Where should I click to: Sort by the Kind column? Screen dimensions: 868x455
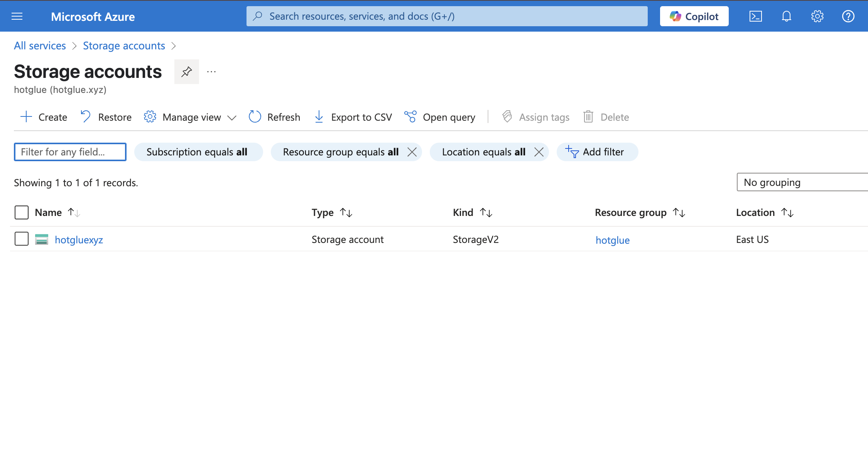click(473, 212)
